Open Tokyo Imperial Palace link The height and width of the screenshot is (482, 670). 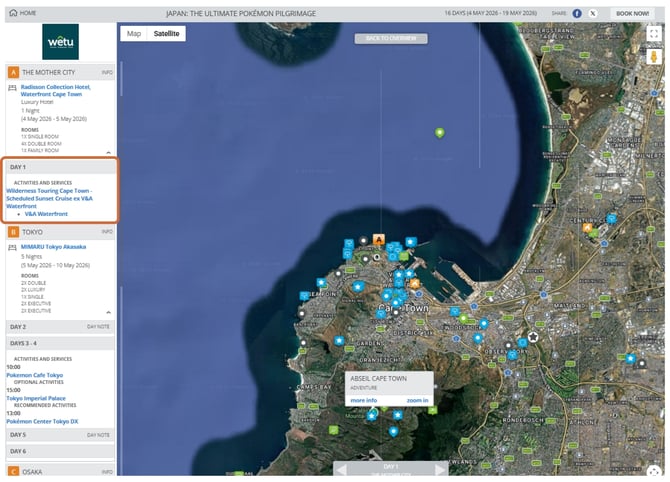coord(36,398)
